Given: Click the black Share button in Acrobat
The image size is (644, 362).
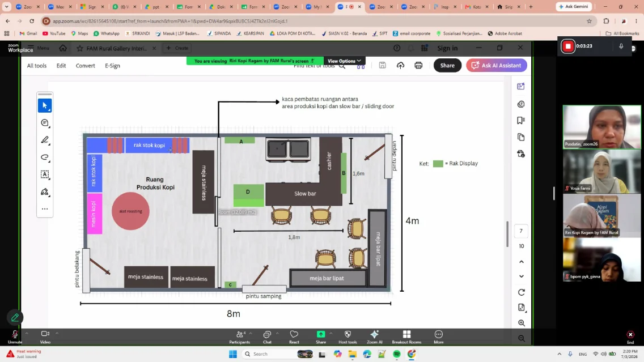Looking at the screenshot, I should [x=447, y=65].
